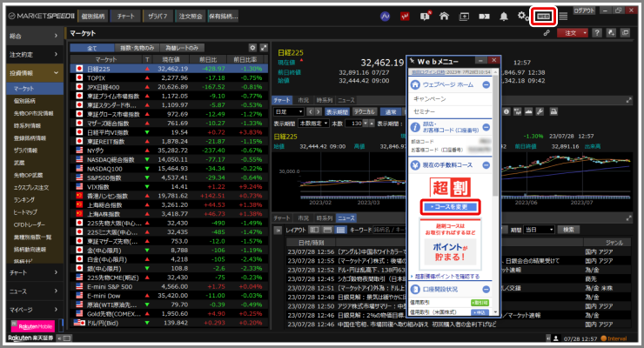Open the WEB menu icon in toolbar
Screen dimensions: 644x348
[543, 17]
